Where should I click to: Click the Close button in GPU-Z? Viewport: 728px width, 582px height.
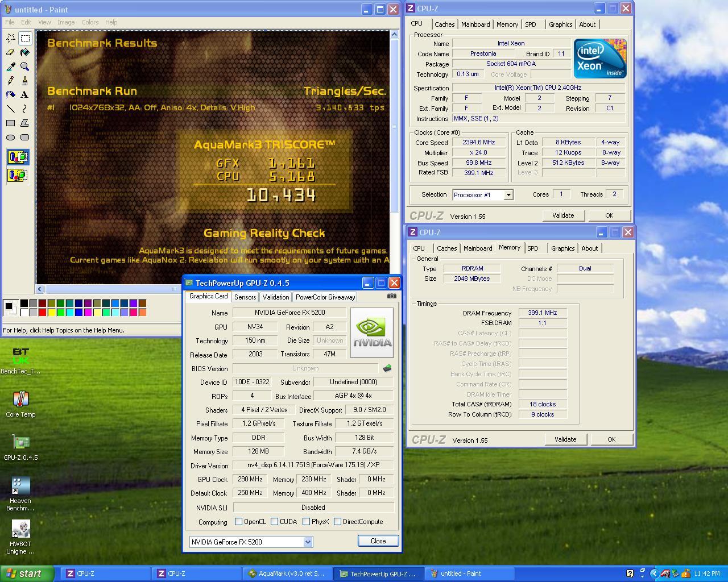coord(378,541)
